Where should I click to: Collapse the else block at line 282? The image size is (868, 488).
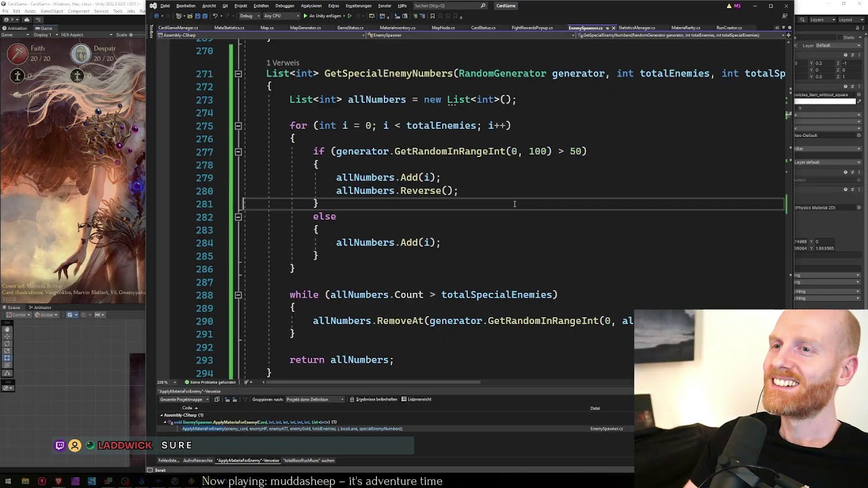click(x=238, y=217)
